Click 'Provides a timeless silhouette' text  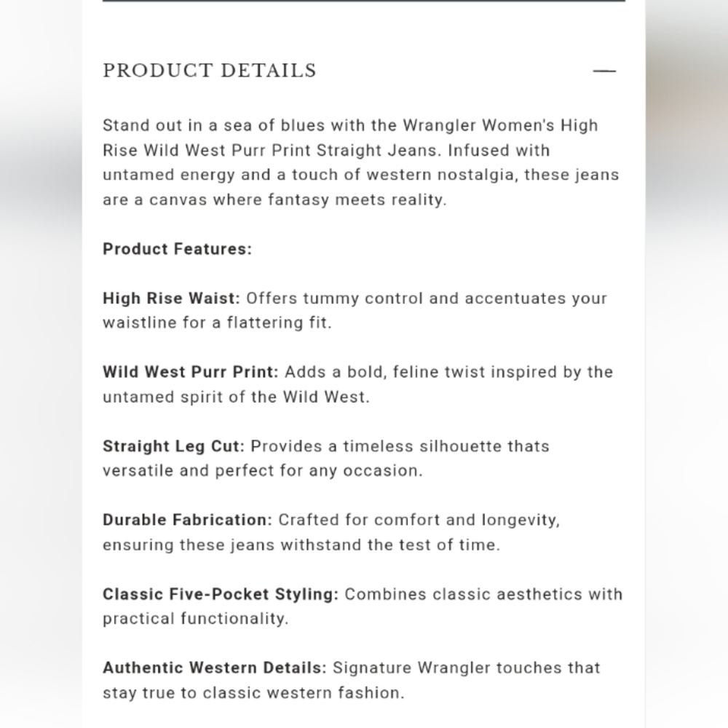click(x=326, y=458)
